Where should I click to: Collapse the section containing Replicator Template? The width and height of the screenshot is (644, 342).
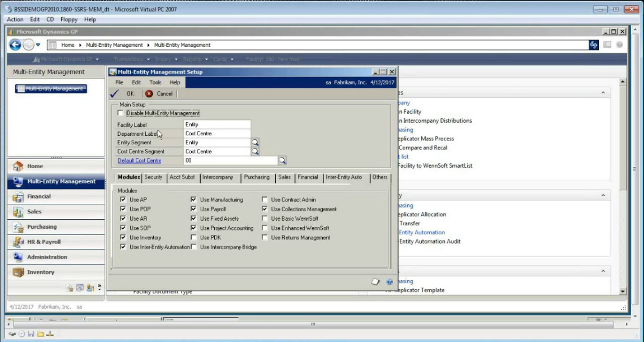603,271
